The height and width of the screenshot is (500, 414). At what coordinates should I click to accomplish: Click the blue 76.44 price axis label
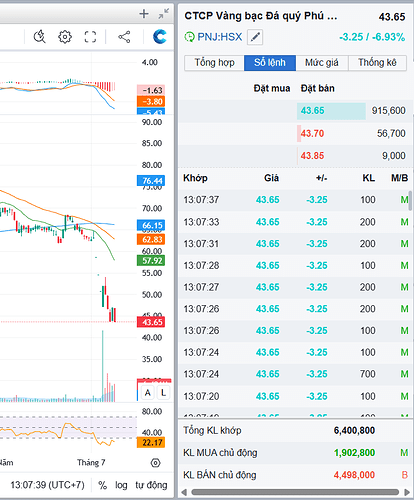(x=151, y=181)
